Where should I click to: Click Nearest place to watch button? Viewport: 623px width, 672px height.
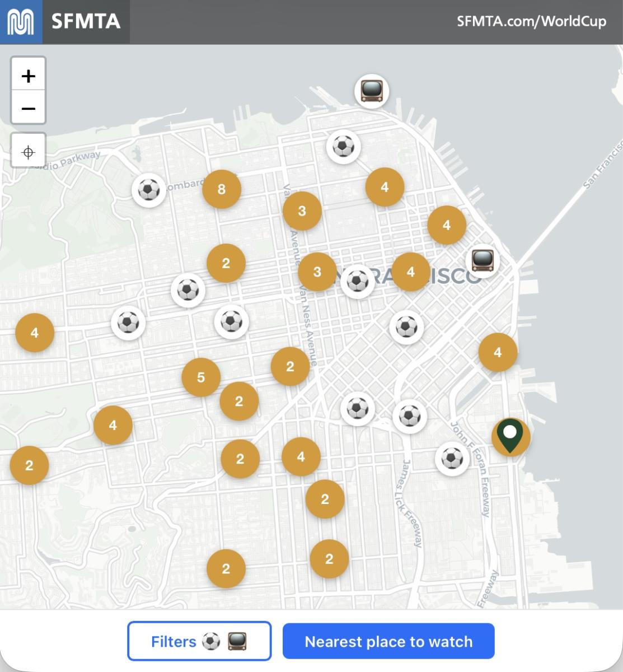point(388,641)
